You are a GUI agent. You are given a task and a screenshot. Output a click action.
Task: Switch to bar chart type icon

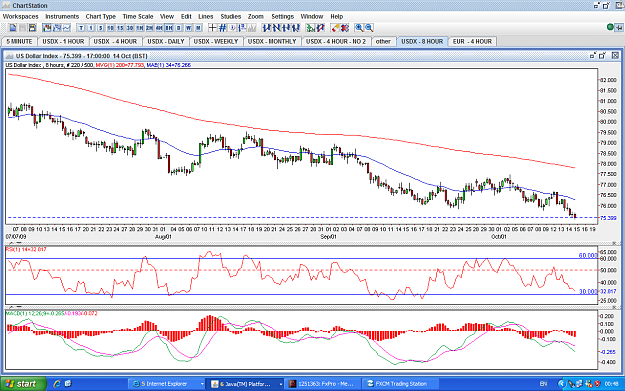[57, 28]
